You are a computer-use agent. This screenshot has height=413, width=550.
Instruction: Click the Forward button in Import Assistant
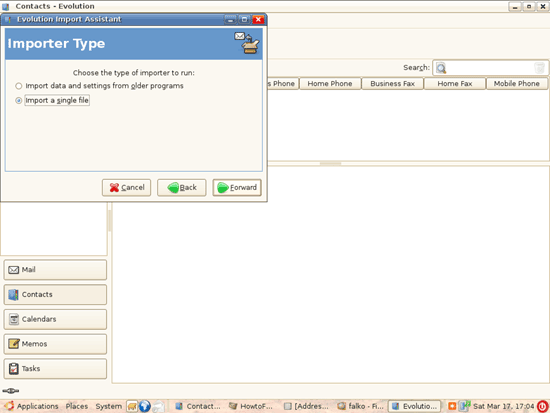tap(237, 188)
